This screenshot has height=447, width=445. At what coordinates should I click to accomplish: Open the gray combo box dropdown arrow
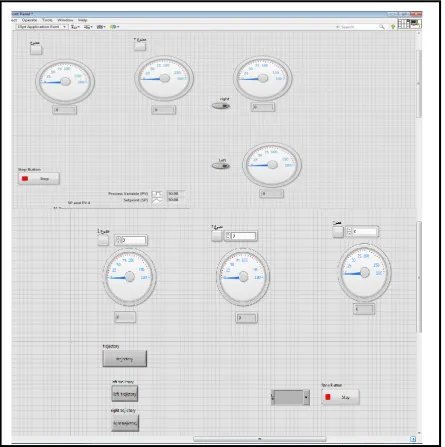[306, 397]
